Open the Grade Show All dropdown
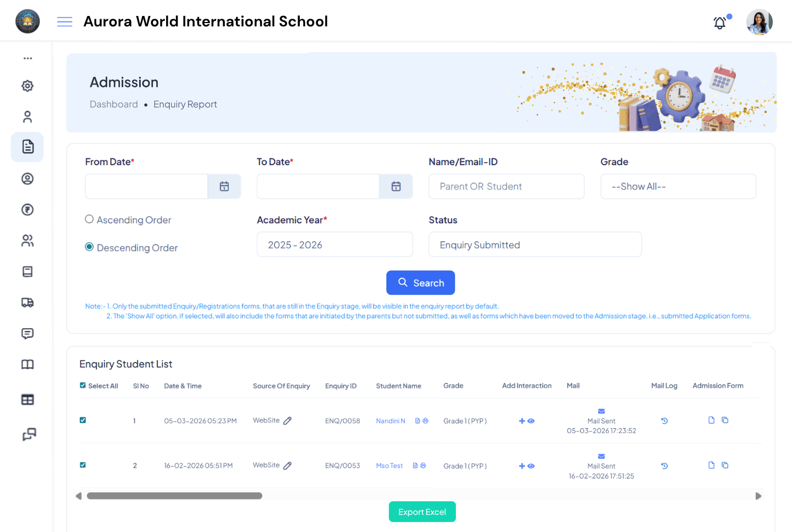This screenshot has height=532, width=792. coord(678,186)
